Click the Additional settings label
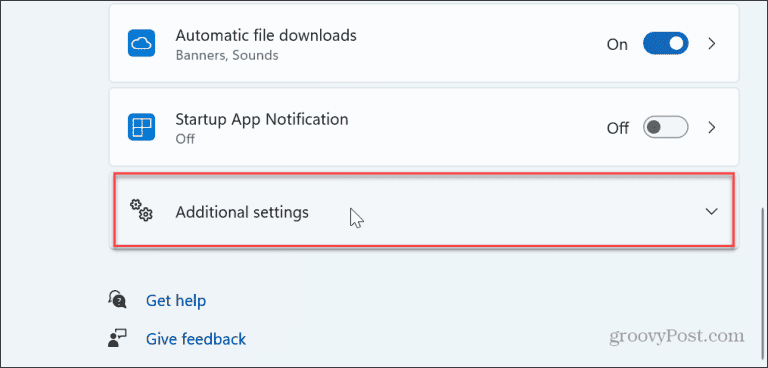The image size is (768, 368). coord(242,212)
